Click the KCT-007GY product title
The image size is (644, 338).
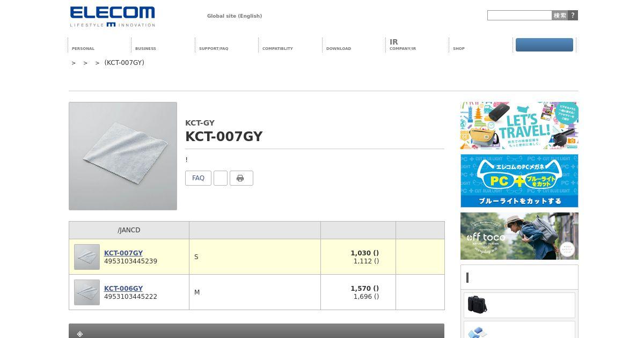pyautogui.click(x=224, y=136)
